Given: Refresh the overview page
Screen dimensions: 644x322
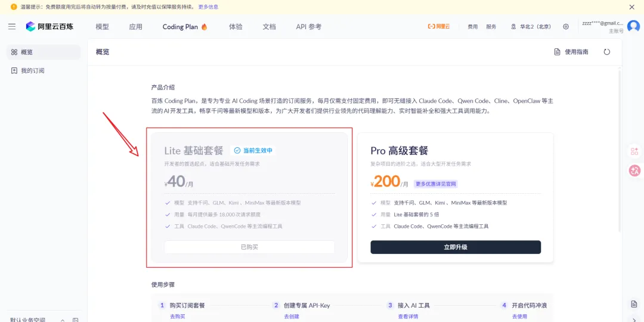Looking at the screenshot, I should tap(607, 52).
